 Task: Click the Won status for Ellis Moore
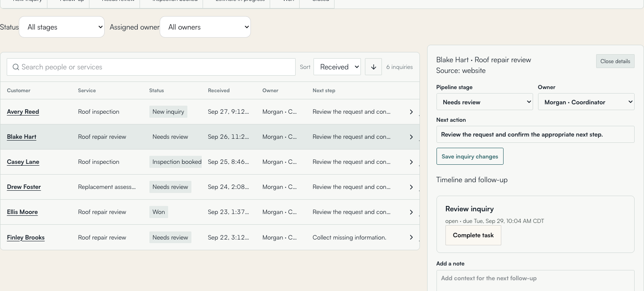(x=159, y=212)
